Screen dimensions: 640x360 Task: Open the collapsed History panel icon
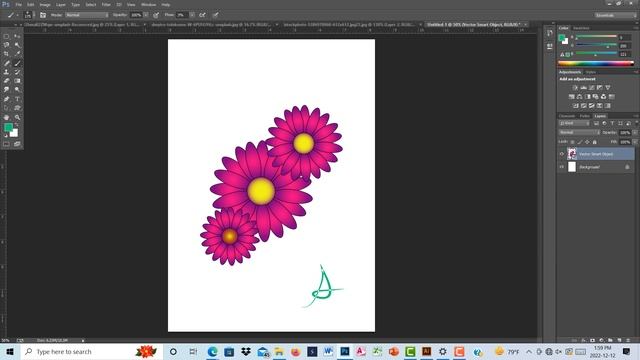(x=549, y=34)
